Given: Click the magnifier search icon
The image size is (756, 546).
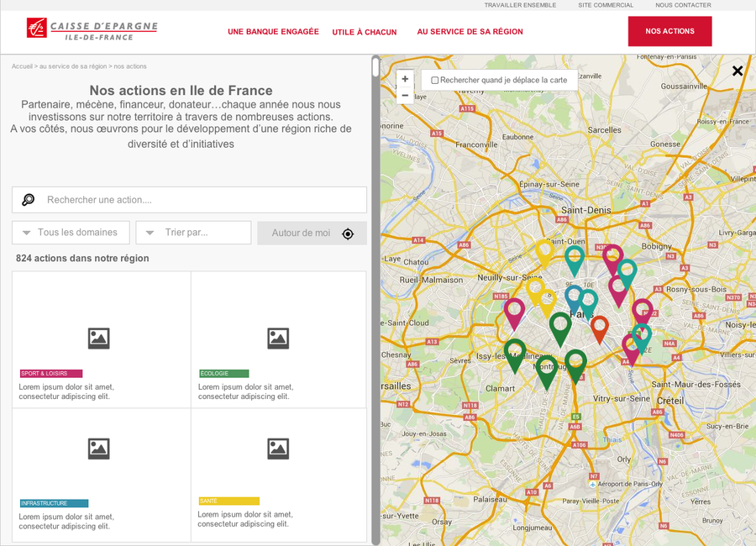Looking at the screenshot, I should (x=29, y=200).
